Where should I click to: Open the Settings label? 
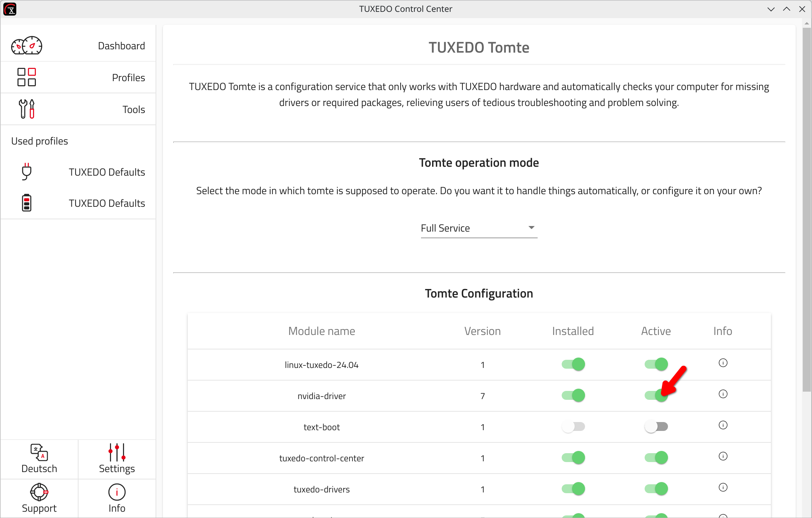117,469
